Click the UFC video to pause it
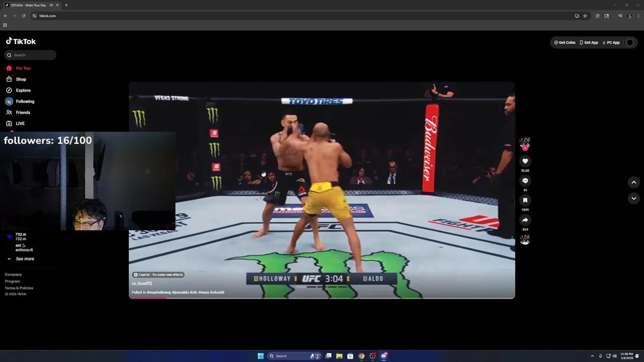Viewport: 644px width, 362px height. 322,190
